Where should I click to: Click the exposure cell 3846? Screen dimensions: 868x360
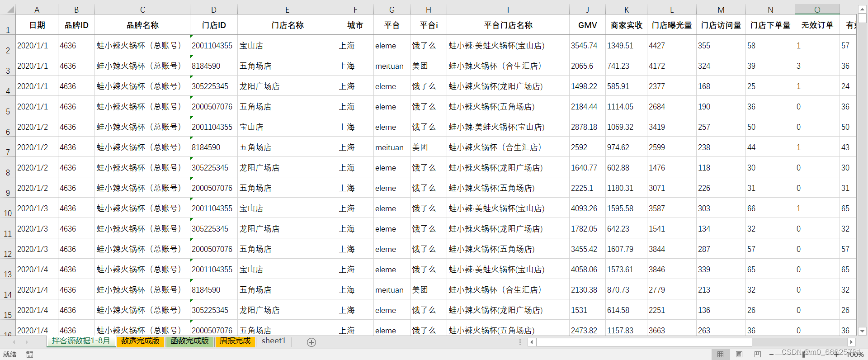pyautogui.click(x=672, y=270)
